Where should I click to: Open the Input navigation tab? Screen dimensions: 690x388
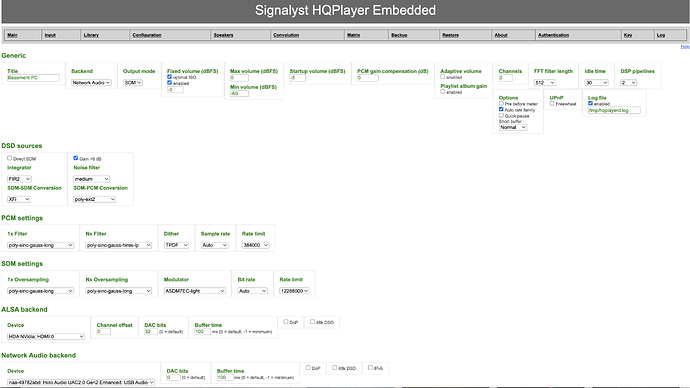click(50, 35)
